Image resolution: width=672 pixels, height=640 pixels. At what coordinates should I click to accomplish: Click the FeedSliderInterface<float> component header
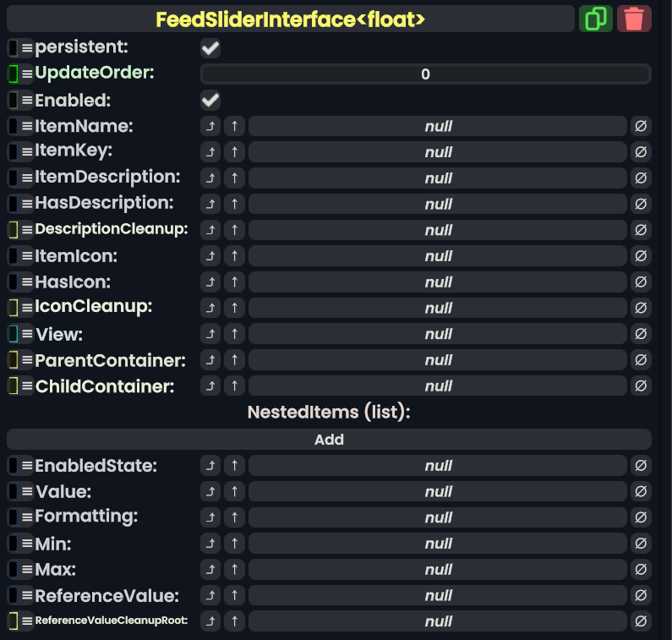[291, 19]
